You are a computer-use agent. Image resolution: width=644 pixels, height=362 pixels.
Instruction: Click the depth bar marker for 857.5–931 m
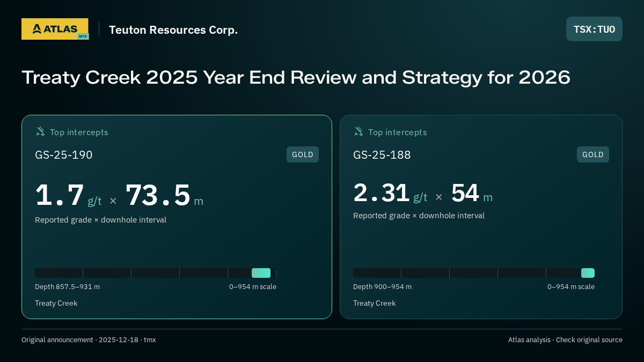[261, 273]
